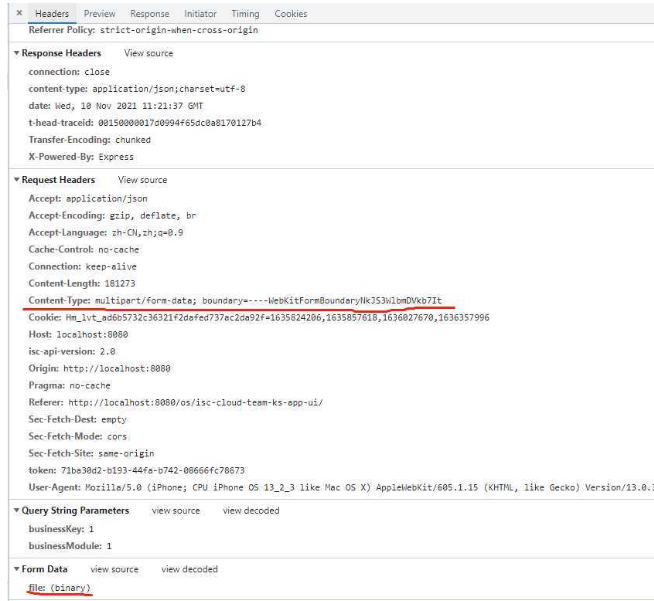Open the Timing tab
The height and width of the screenshot is (601, 654).
[x=245, y=14]
